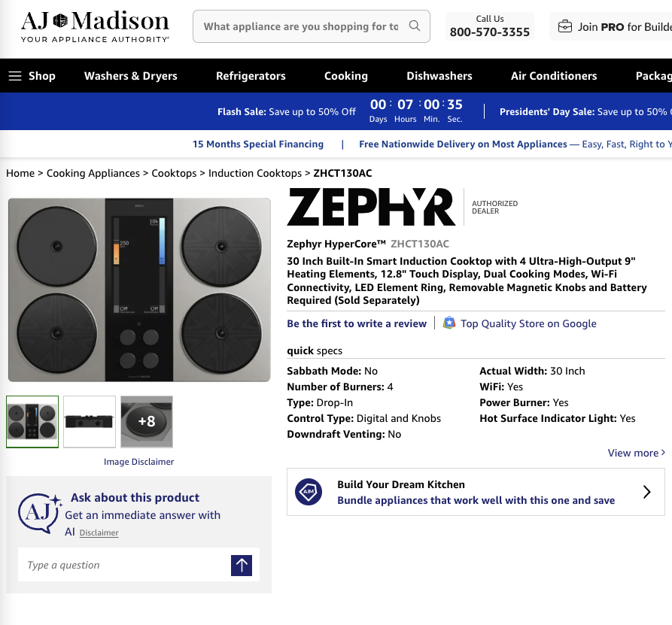Select the side-view cooktop thumbnail
The width and height of the screenshot is (672, 625).
(x=90, y=422)
